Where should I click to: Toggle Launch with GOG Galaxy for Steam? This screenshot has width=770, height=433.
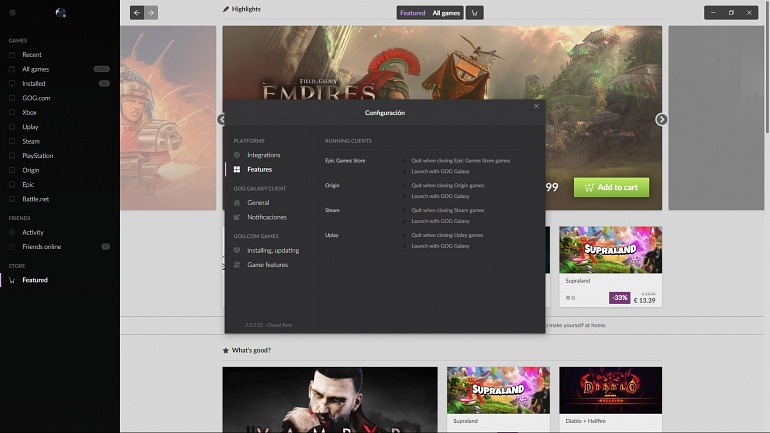tap(404, 221)
